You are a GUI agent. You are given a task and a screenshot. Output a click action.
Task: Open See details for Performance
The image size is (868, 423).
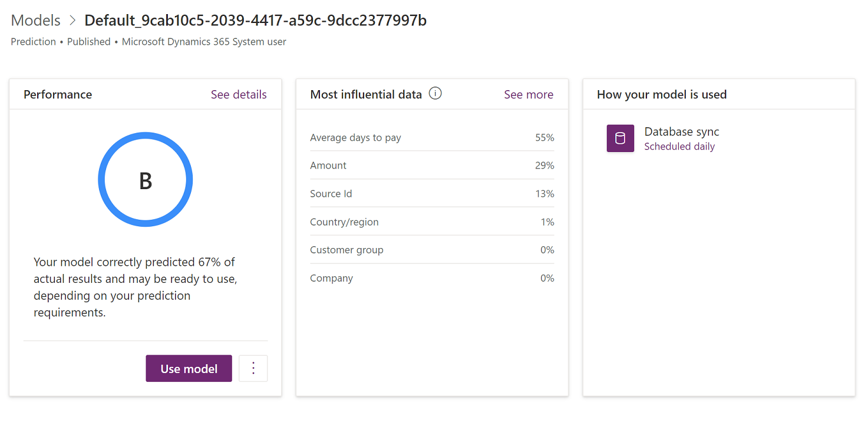[x=239, y=94]
